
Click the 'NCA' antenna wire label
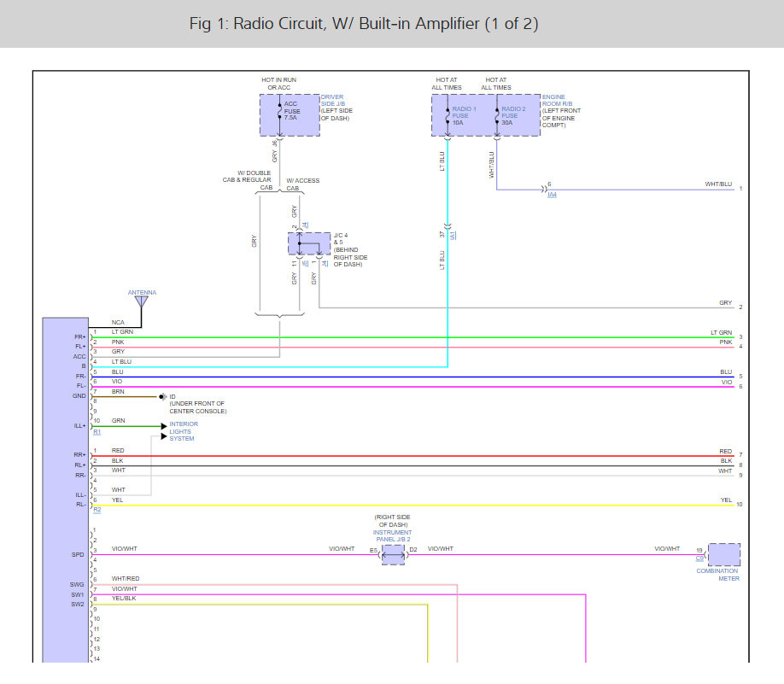click(118, 323)
